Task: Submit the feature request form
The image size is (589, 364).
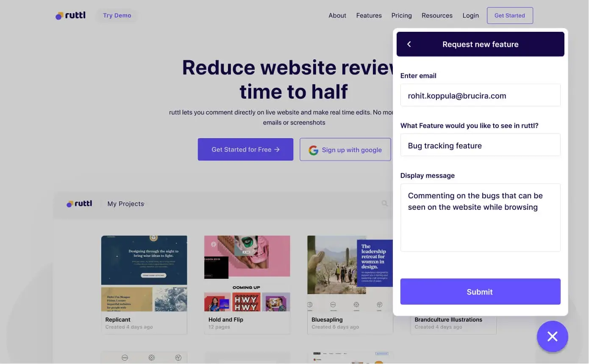Action: [x=480, y=292]
